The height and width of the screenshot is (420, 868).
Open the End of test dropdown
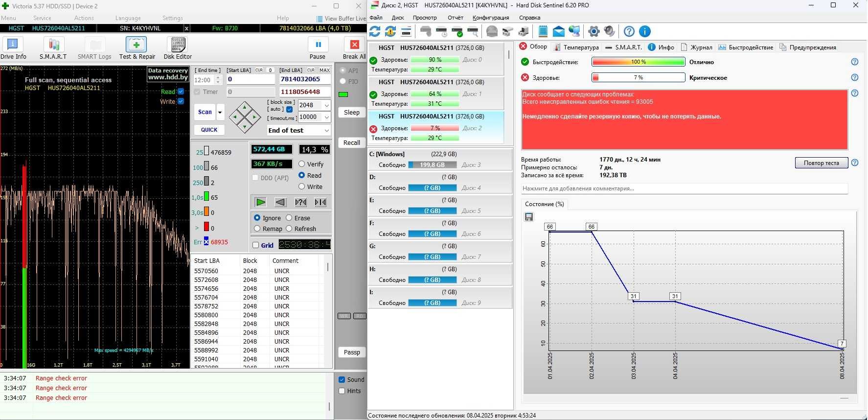pyautogui.click(x=326, y=130)
